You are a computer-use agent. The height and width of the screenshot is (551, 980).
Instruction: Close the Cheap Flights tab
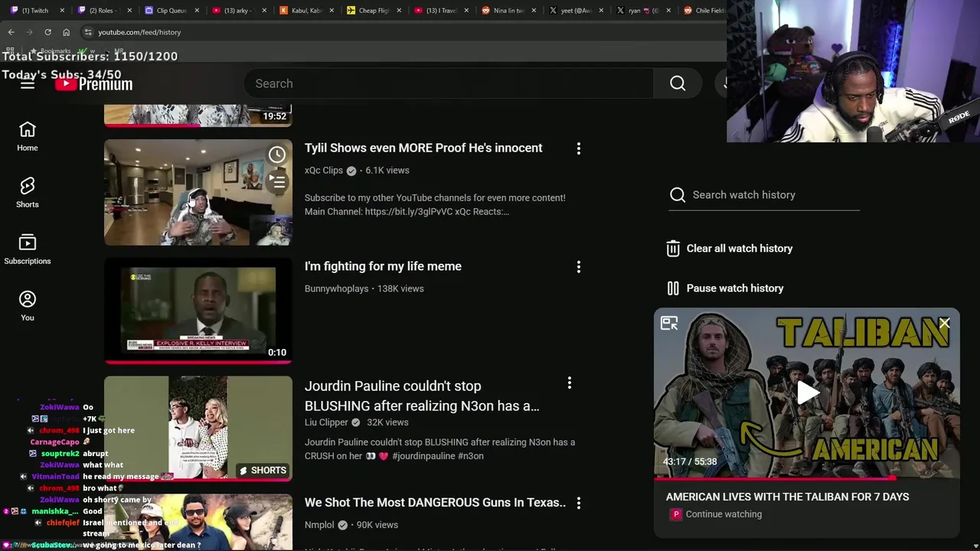[x=399, y=11]
